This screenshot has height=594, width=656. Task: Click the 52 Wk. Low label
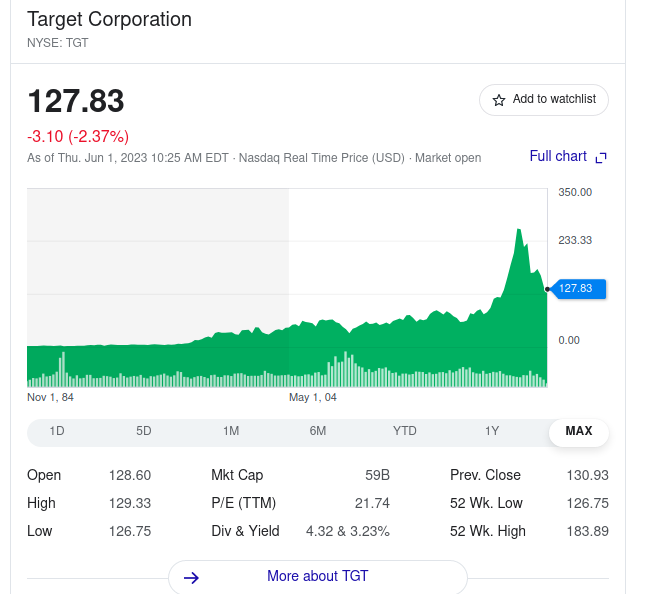(x=486, y=503)
